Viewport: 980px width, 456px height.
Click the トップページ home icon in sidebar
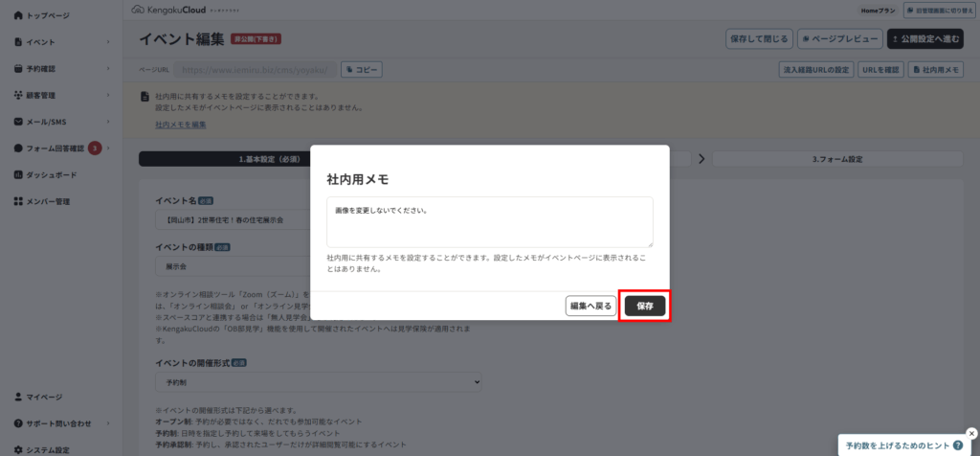pyautogui.click(x=18, y=15)
